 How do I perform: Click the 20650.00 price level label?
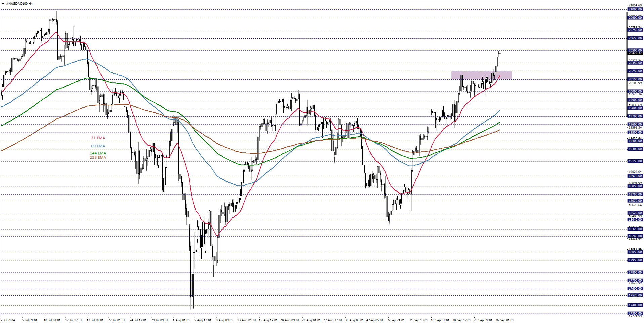click(635, 38)
